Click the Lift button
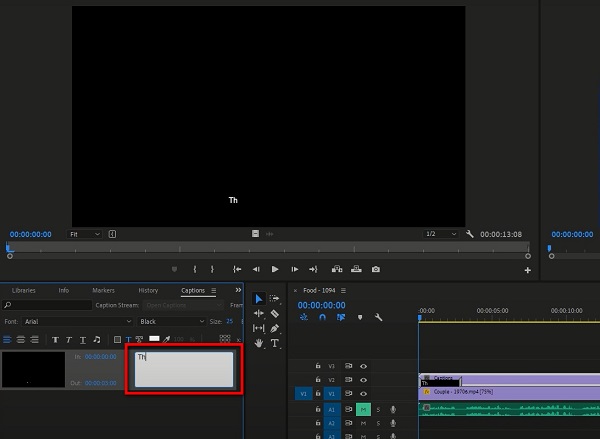600x439 pixels. tap(337, 269)
